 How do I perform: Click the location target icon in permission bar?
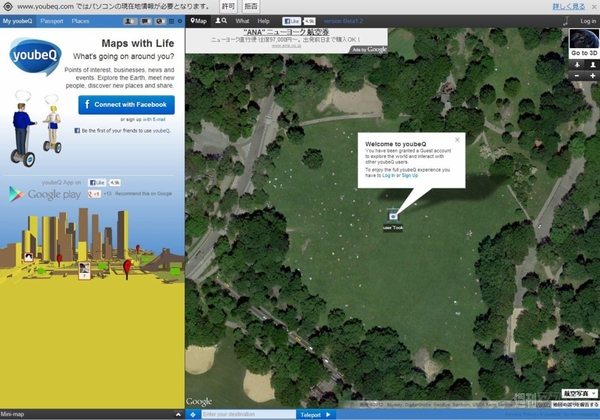click(x=7, y=7)
